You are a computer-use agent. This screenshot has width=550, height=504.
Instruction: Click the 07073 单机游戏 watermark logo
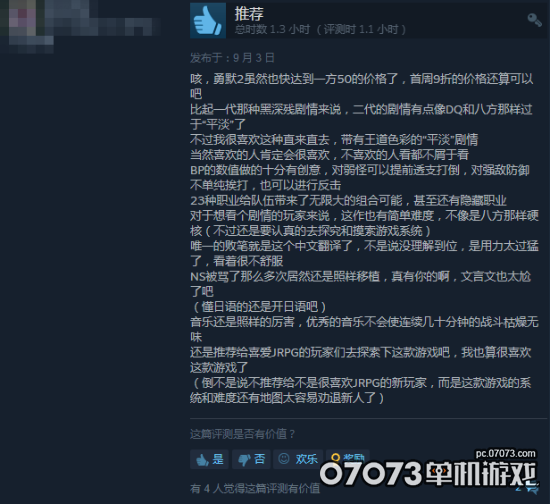click(428, 473)
